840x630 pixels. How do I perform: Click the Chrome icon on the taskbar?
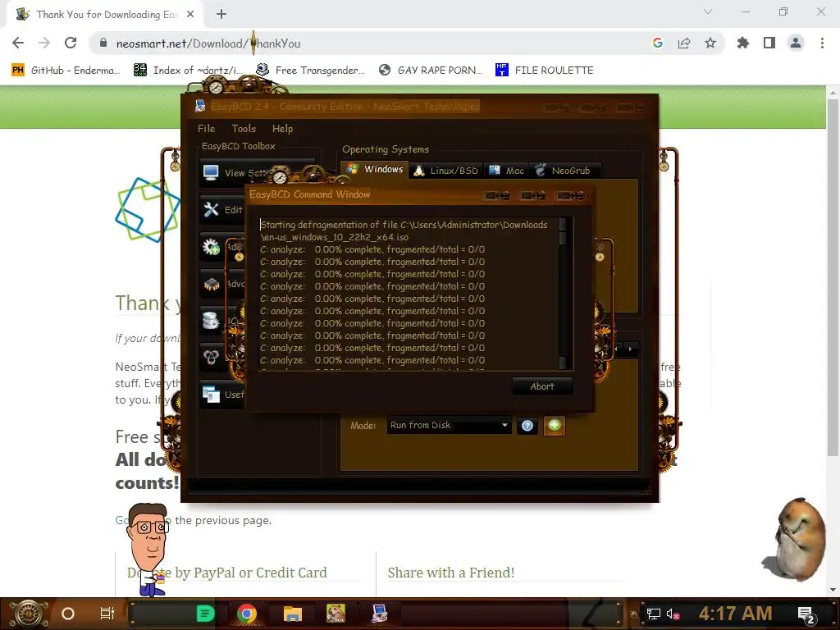(246, 614)
